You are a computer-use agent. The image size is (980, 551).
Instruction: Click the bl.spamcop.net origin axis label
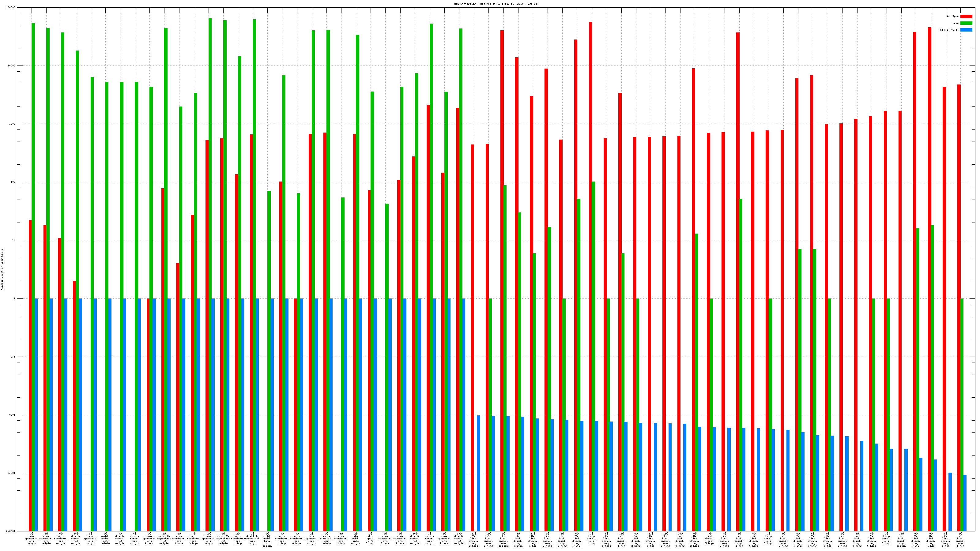(311, 538)
